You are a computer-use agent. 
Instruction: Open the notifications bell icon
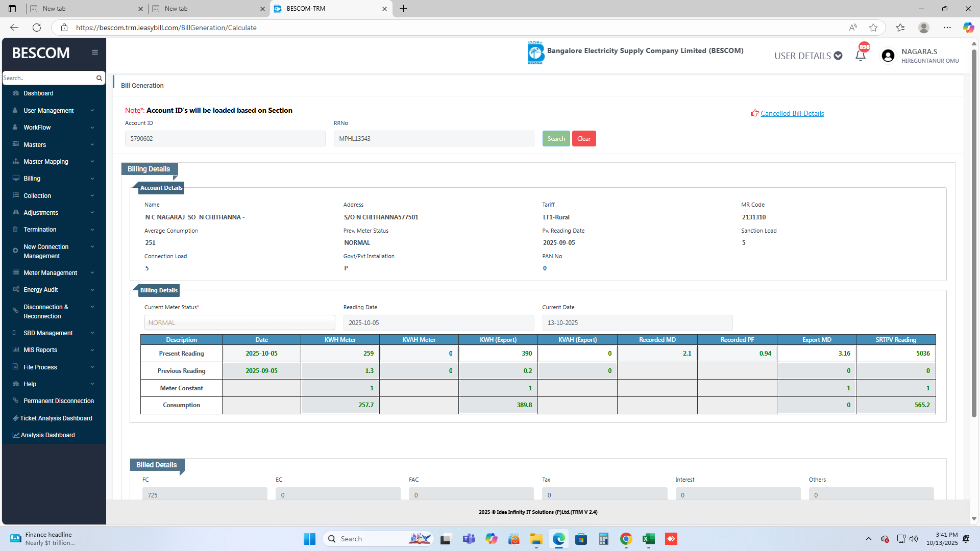[860, 56]
